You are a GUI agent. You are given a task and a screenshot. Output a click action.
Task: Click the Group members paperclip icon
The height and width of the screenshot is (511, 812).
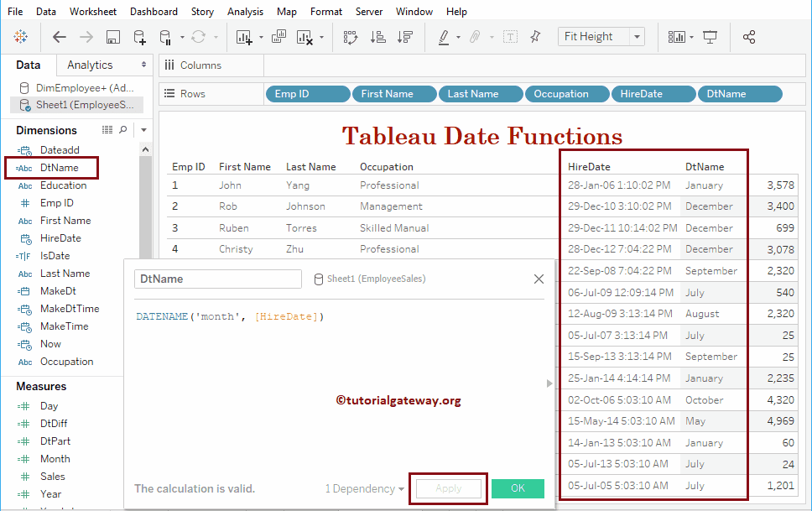point(475,37)
